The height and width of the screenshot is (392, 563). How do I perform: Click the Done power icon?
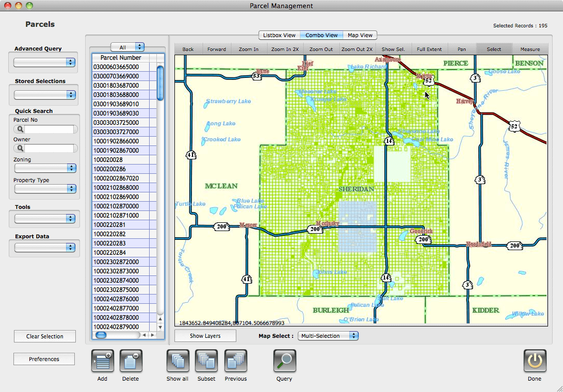coord(535,361)
